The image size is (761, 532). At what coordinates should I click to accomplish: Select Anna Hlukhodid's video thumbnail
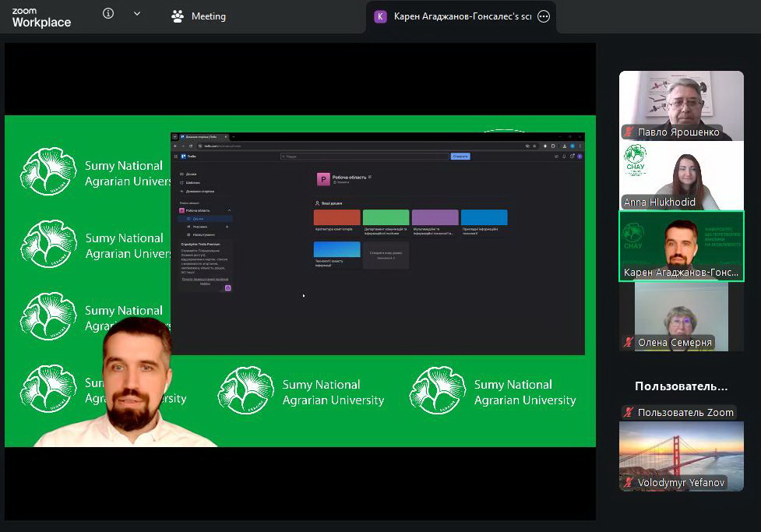click(681, 176)
